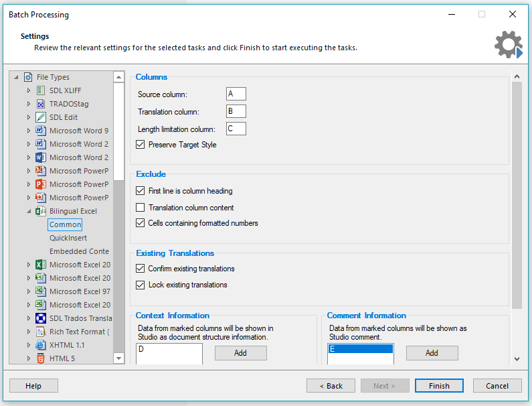Click the HTML 5 icon
The width and height of the screenshot is (532, 406).
[x=41, y=358]
